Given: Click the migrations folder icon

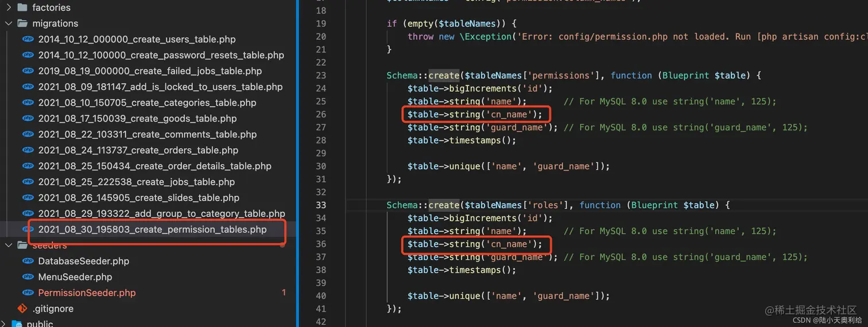Looking at the screenshot, I should point(22,24).
